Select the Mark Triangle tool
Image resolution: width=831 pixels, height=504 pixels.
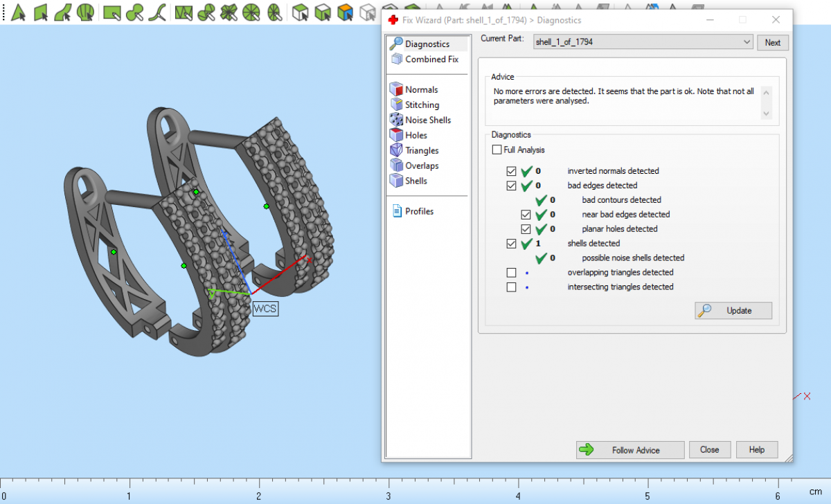(19, 12)
